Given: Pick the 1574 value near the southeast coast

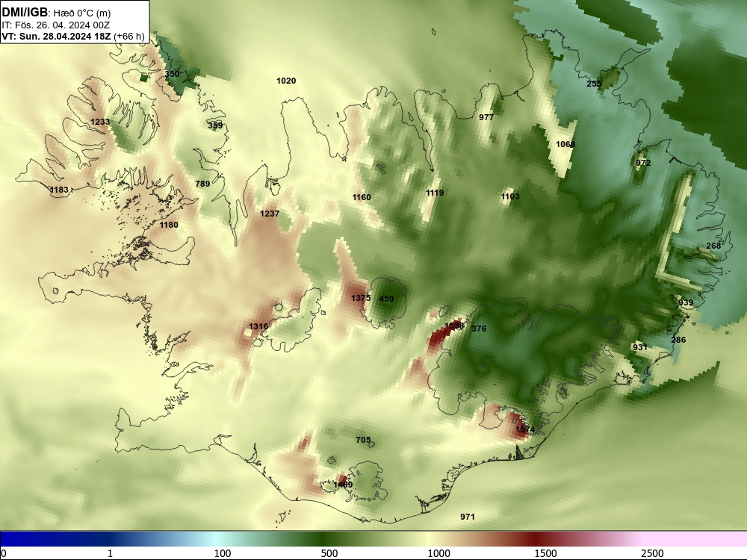Looking at the screenshot, I should click(x=525, y=429).
